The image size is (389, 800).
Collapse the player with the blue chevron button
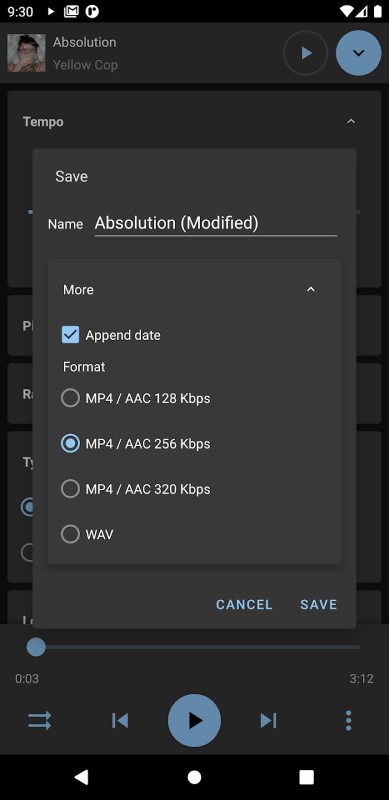(x=358, y=53)
